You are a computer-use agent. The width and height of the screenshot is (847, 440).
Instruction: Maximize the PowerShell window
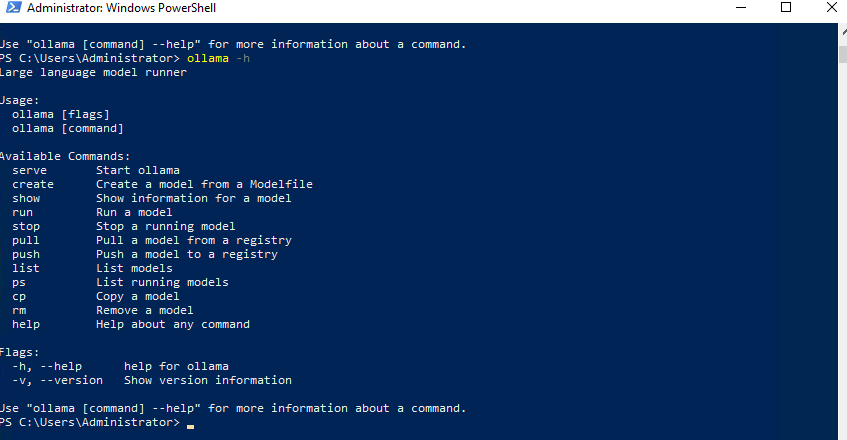coord(786,8)
